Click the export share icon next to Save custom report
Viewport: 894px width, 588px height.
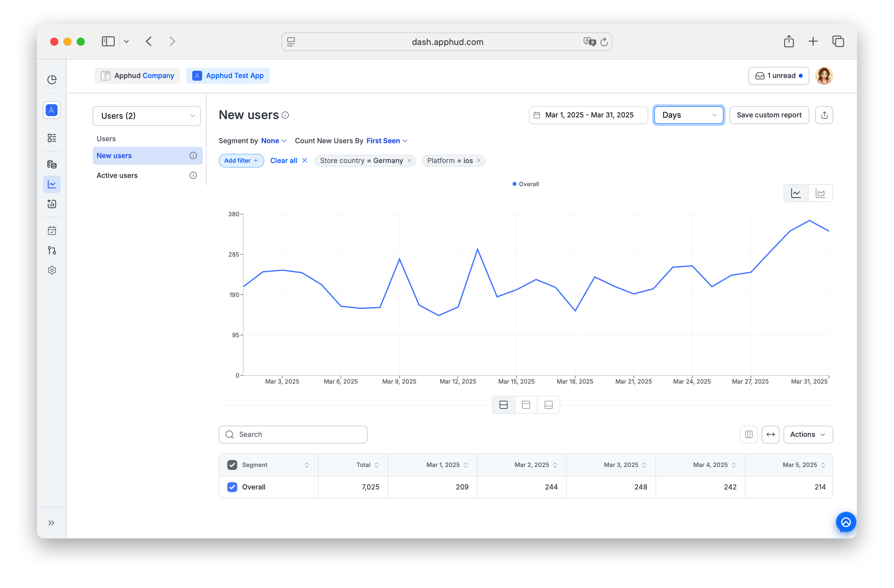point(824,115)
